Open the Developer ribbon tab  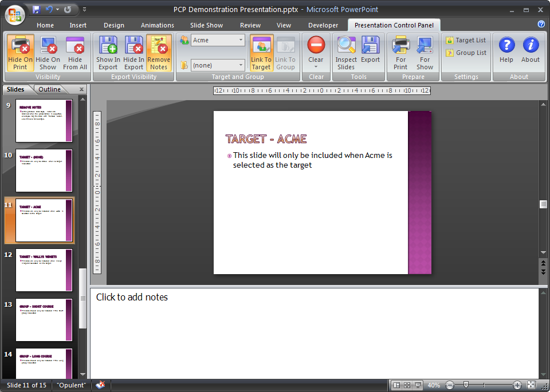pos(323,25)
